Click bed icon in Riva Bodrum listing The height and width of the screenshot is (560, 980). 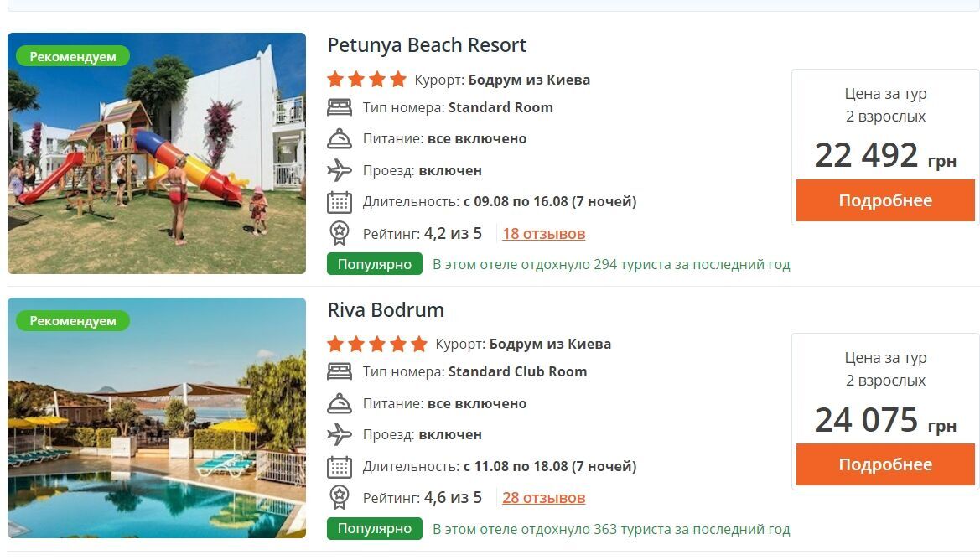pyautogui.click(x=340, y=372)
